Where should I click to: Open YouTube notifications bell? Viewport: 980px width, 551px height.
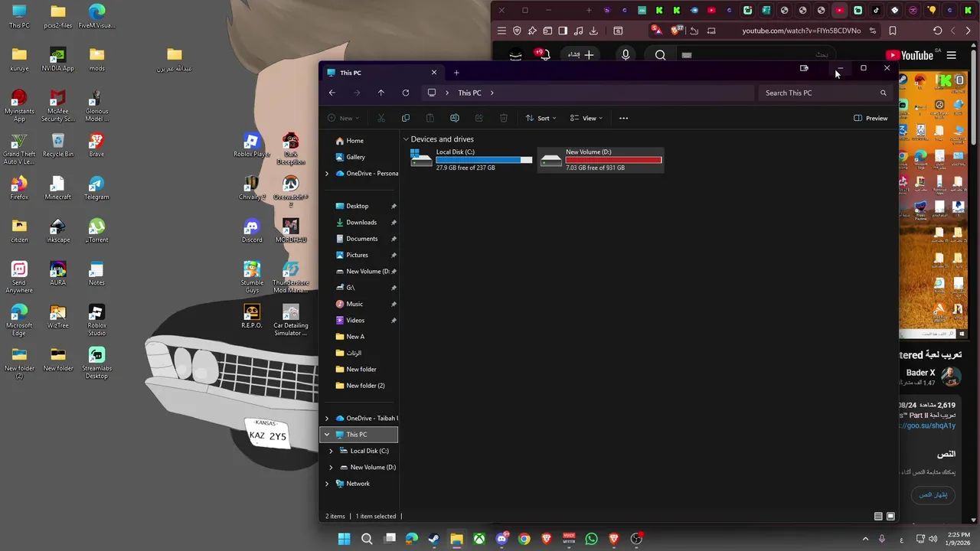coord(544,55)
